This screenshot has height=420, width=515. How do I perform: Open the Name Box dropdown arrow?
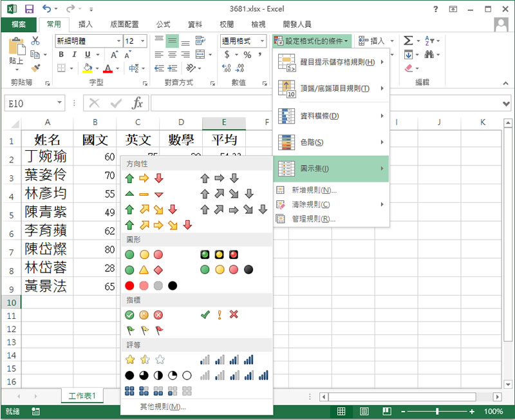click(x=59, y=102)
